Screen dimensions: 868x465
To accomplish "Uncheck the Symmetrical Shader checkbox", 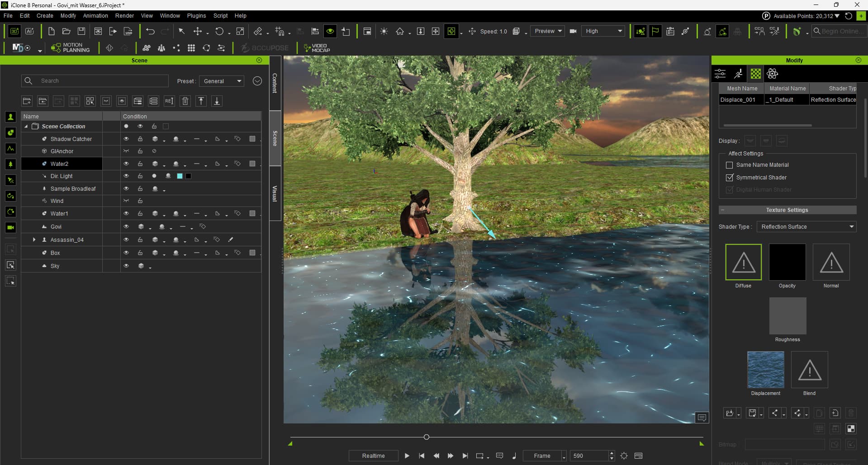I will coord(729,178).
